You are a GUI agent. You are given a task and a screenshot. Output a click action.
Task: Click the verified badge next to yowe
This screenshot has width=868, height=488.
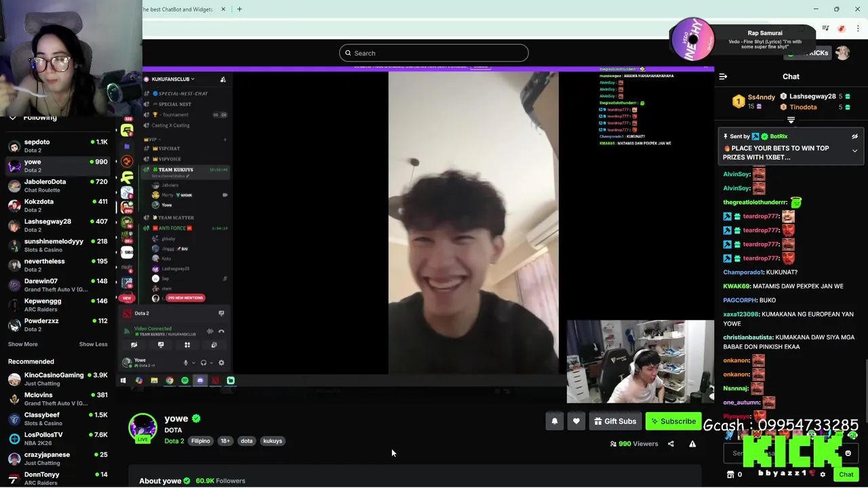(196, 419)
